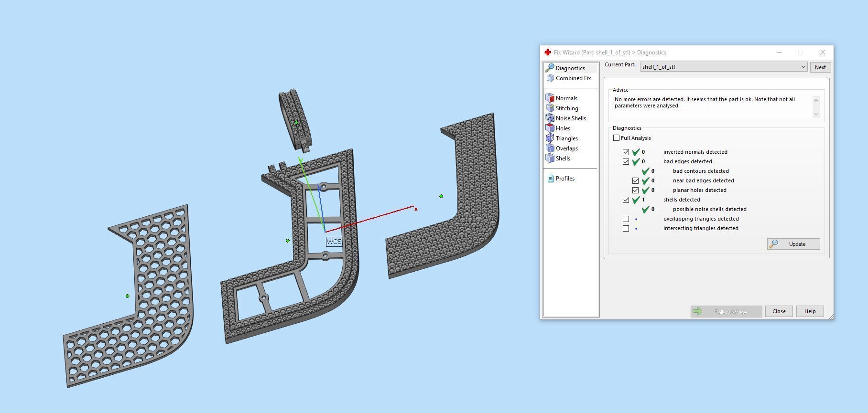The image size is (868, 413).
Task: Enable intersecting triangles detected analysis
Action: (626, 228)
